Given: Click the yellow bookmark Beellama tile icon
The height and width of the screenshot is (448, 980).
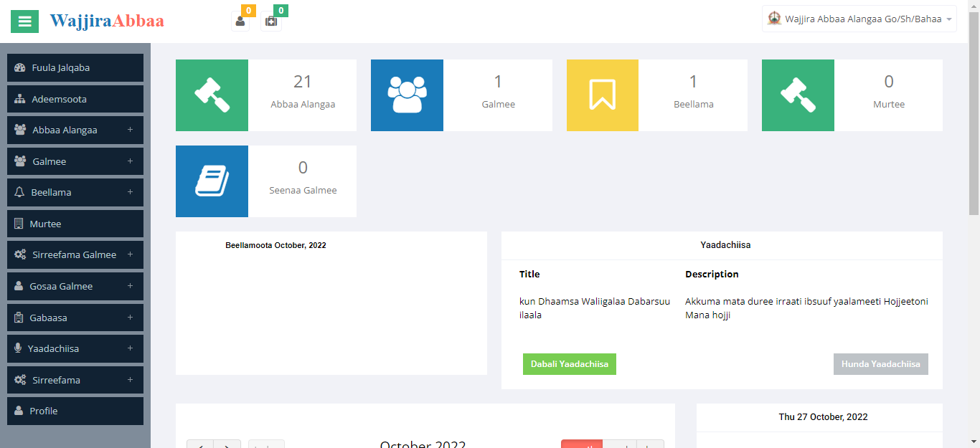Looking at the screenshot, I should (x=602, y=95).
